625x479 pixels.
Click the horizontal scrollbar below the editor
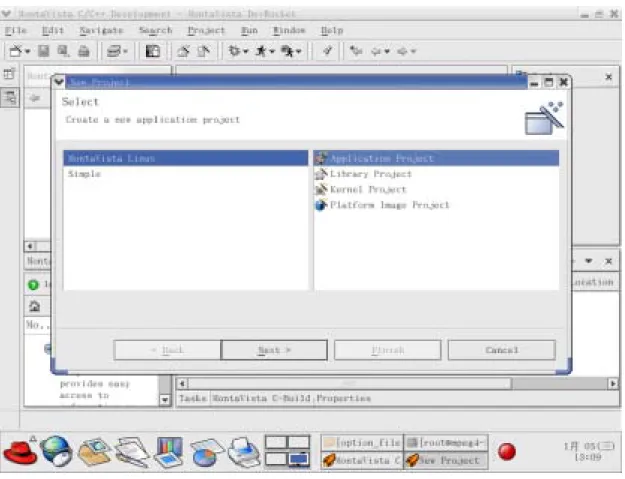[x=397, y=383]
